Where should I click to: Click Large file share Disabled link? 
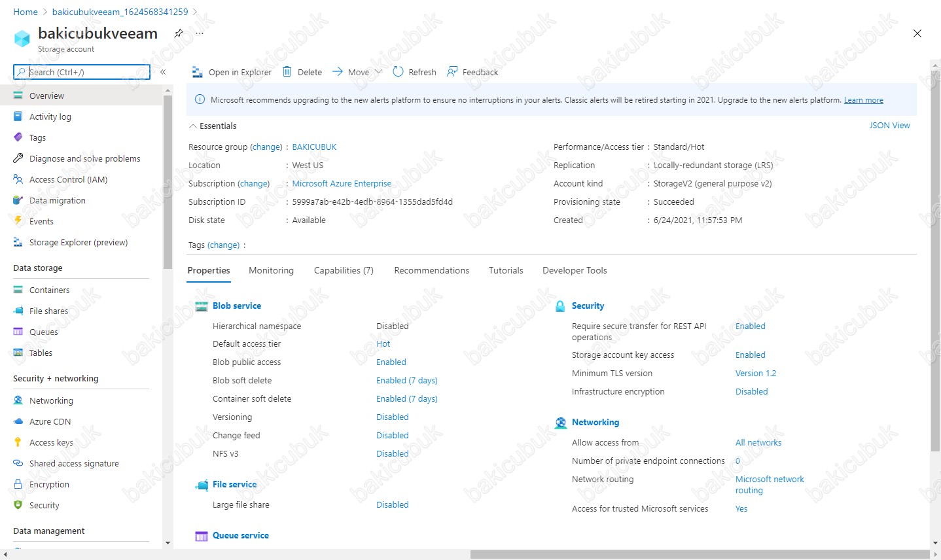tap(392, 504)
